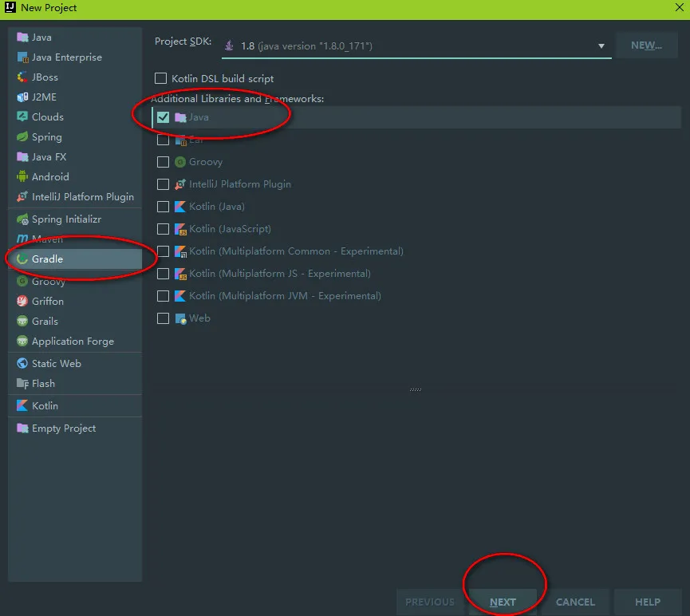The height and width of the screenshot is (616, 690).
Task: Click Kotlin Multiplatform JVM framework icon
Action: point(180,296)
